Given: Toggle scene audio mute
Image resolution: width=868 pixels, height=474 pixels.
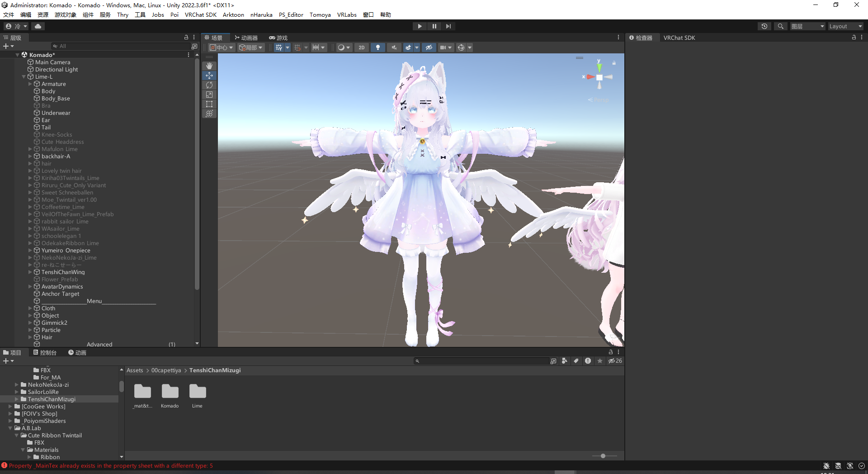Looking at the screenshot, I should point(394,47).
